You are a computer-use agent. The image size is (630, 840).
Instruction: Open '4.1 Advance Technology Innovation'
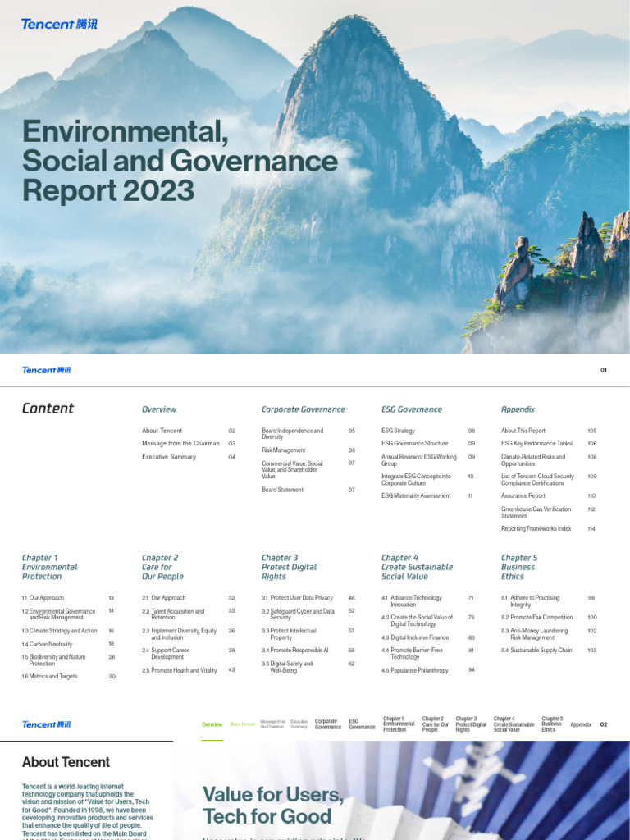coord(412,601)
